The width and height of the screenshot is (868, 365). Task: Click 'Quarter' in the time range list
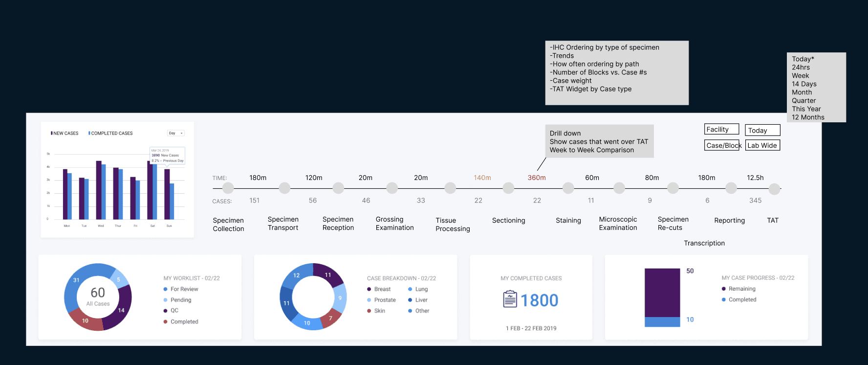[803, 101]
